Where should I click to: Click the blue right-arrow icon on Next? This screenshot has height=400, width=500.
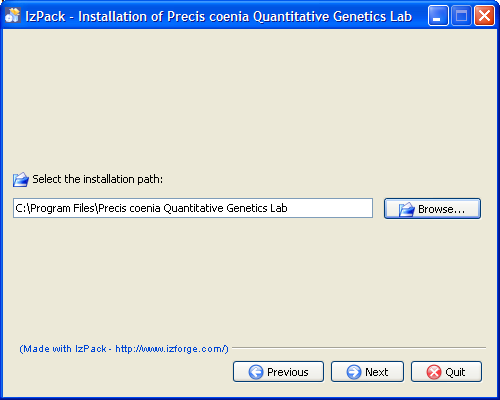354,372
